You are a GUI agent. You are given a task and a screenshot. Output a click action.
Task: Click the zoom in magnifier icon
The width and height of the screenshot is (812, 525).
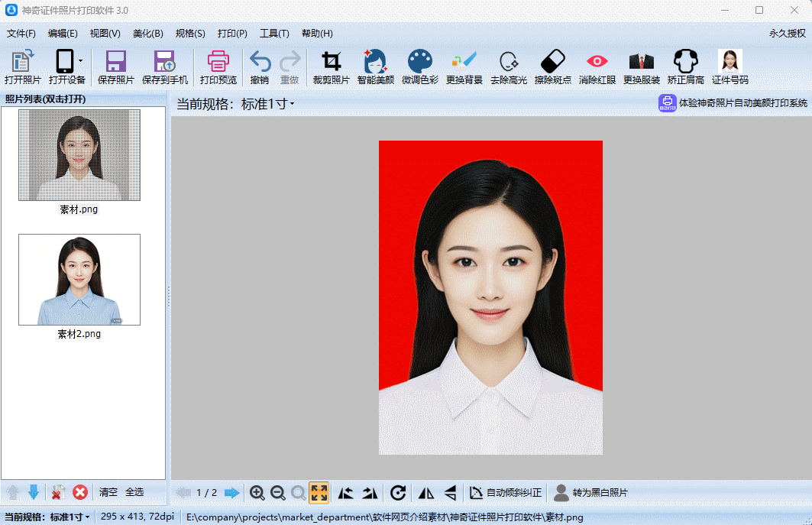point(257,493)
